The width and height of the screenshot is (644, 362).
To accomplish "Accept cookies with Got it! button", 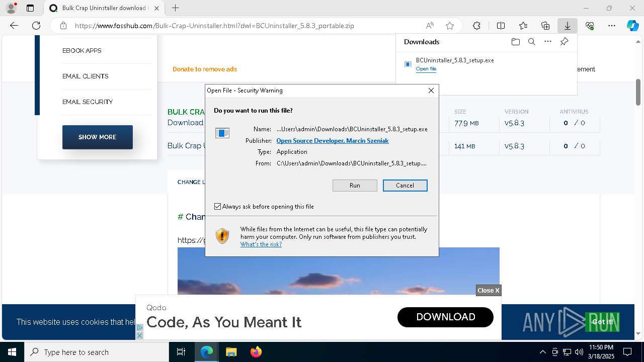I will (x=602, y=322).
